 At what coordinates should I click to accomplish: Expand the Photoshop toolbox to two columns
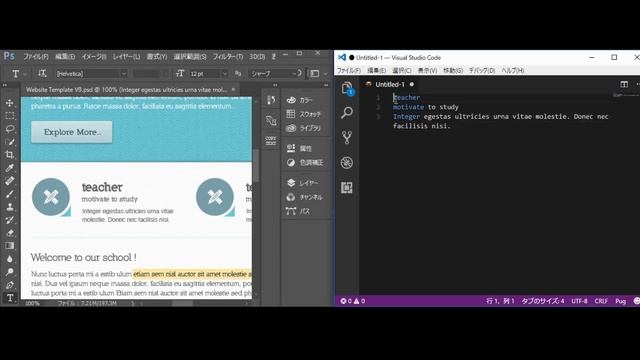pos(5,85)
